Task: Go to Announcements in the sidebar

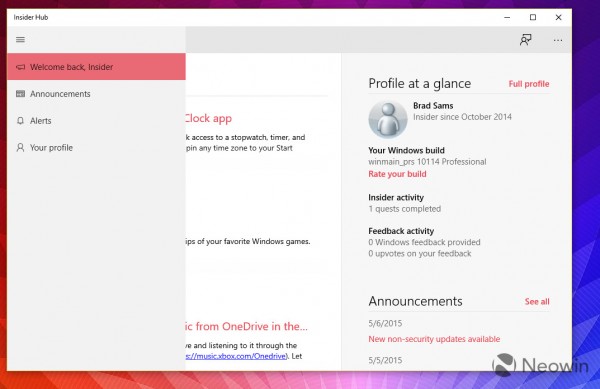Action: pyautogui.click(x=96, y=94)
